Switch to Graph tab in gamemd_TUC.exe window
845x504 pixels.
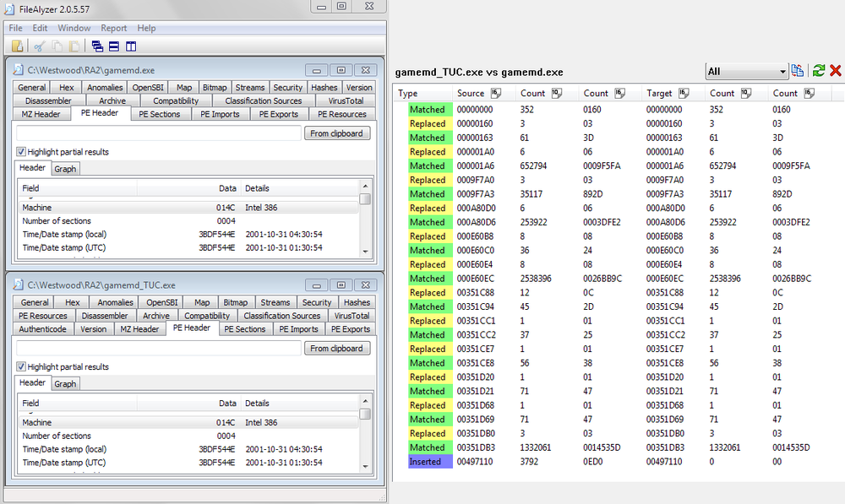65,384
